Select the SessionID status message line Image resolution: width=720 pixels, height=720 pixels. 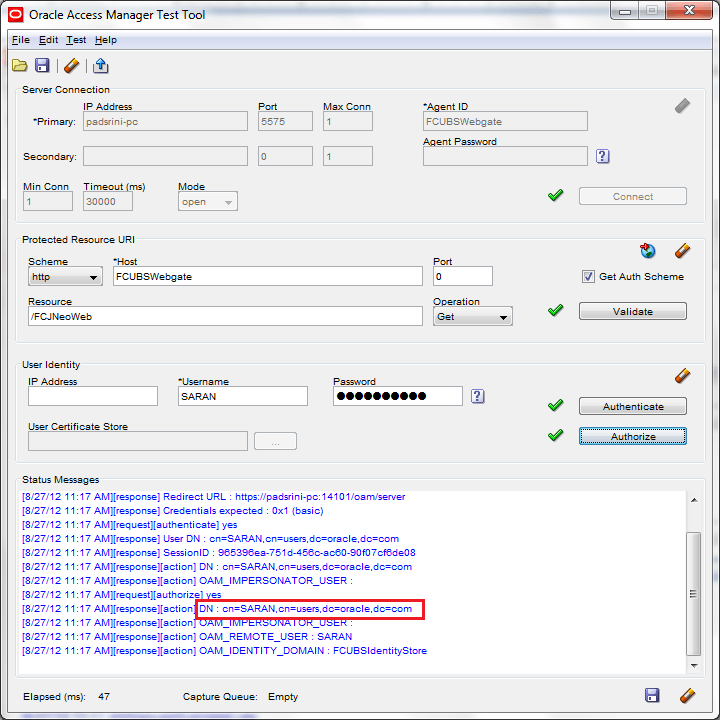[219, 552]
